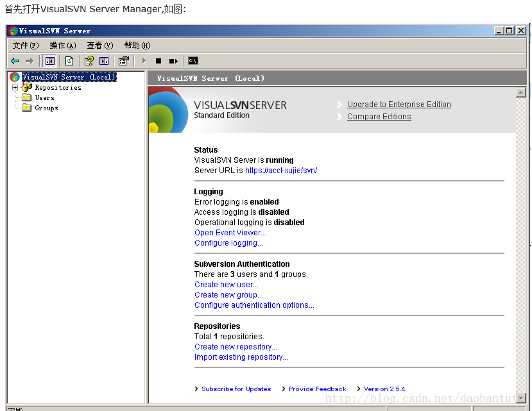Refresh using the green arrows toolbar icon

(69, 61)
